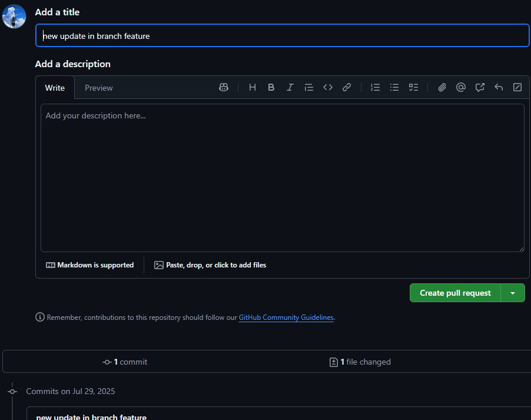
Task: Insert a heading with the H icon
Action: pos(253,87)
